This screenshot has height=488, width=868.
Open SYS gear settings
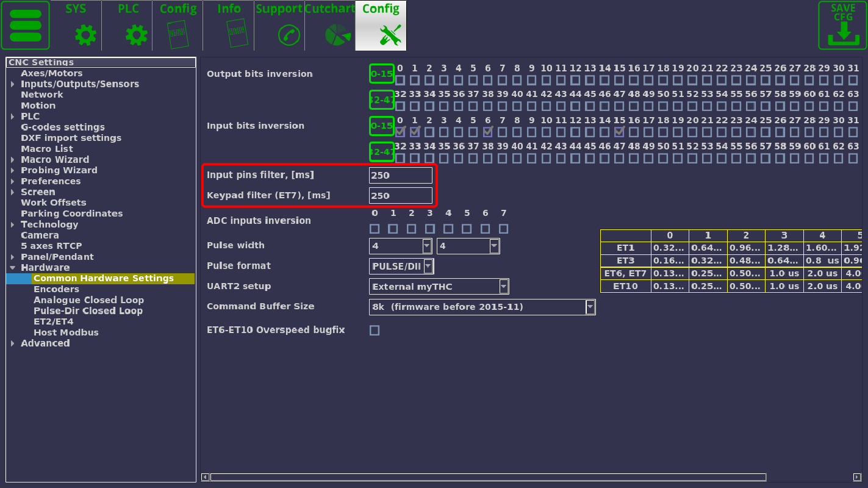tap(85, 35)
